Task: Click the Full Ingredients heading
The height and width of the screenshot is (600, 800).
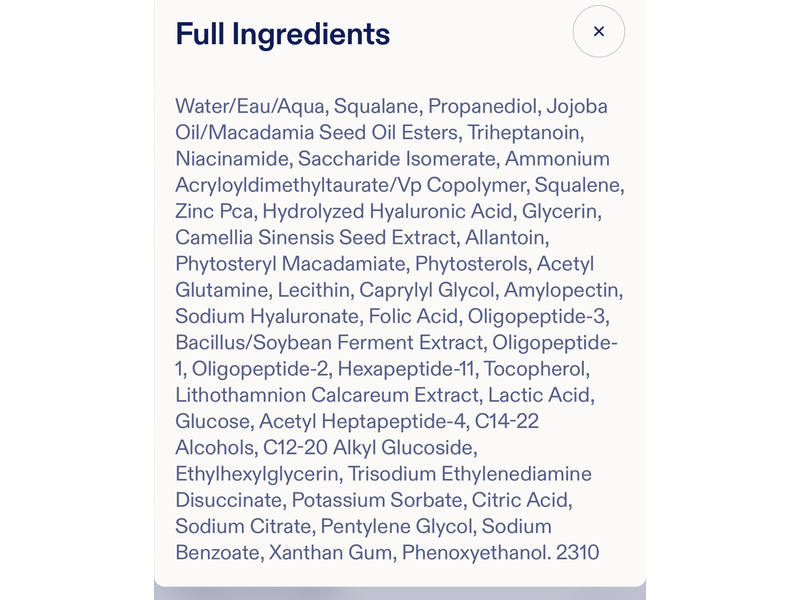Action: click(x=282, y=34)
